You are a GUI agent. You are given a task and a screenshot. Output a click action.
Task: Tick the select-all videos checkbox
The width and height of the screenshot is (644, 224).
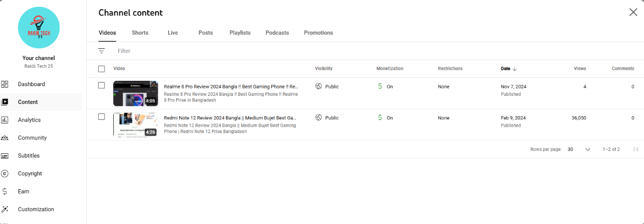(x=101, y=69)
